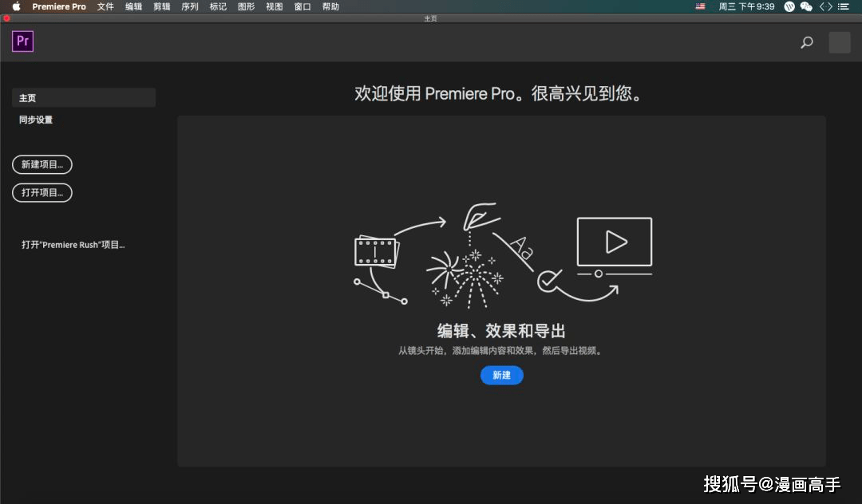Click the WeChat menu bar icon
This screenshot has height=504, width=862.
coord(806,6)
